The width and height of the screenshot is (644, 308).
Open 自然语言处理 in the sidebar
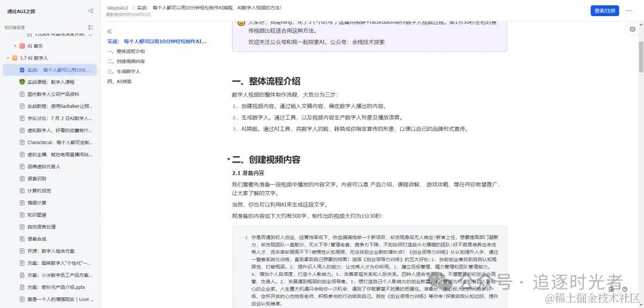(42, 227)
